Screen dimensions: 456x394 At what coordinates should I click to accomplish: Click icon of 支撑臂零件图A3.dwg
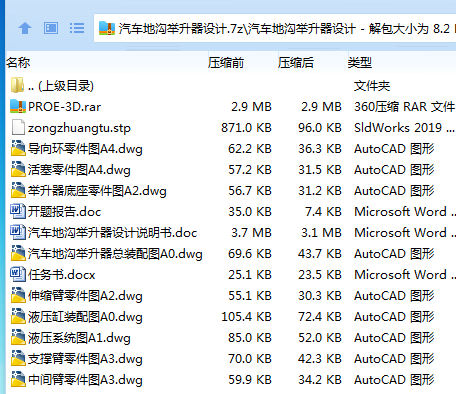pyautogui.click(x=18, y=358)
